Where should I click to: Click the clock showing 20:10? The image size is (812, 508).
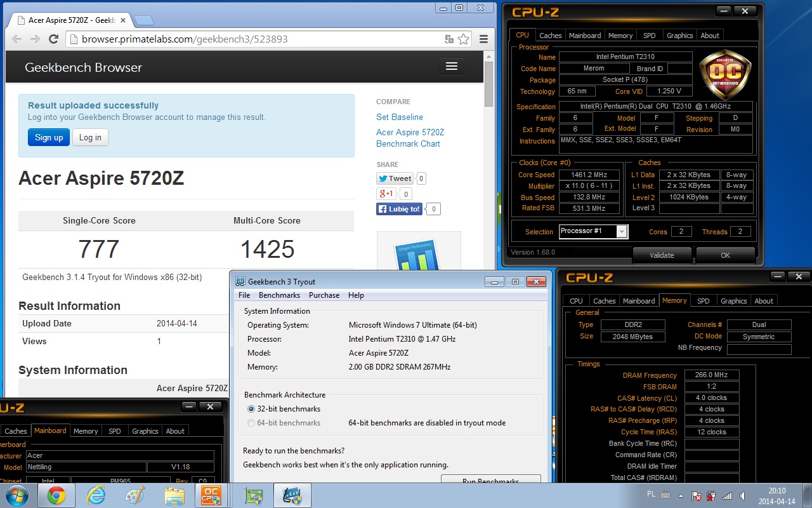click(777, 490)
